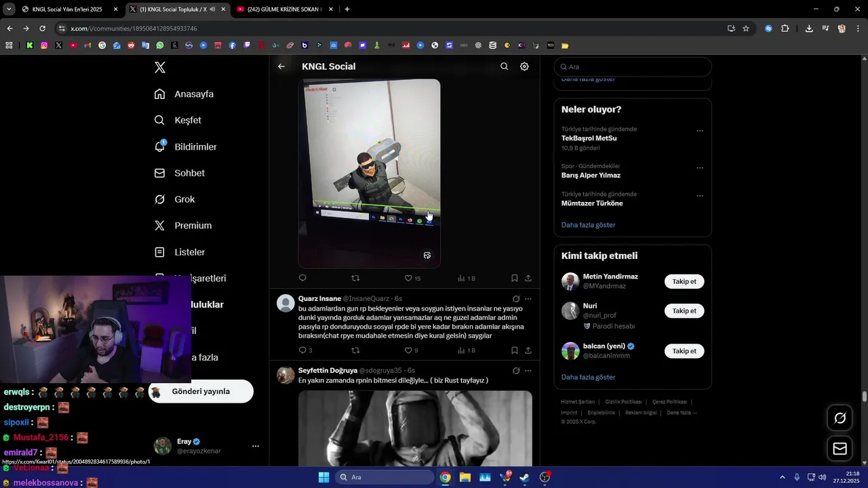This screenshot has height=488, width=868.
Task: Bookmark the image post
Action: coord(515,278)
